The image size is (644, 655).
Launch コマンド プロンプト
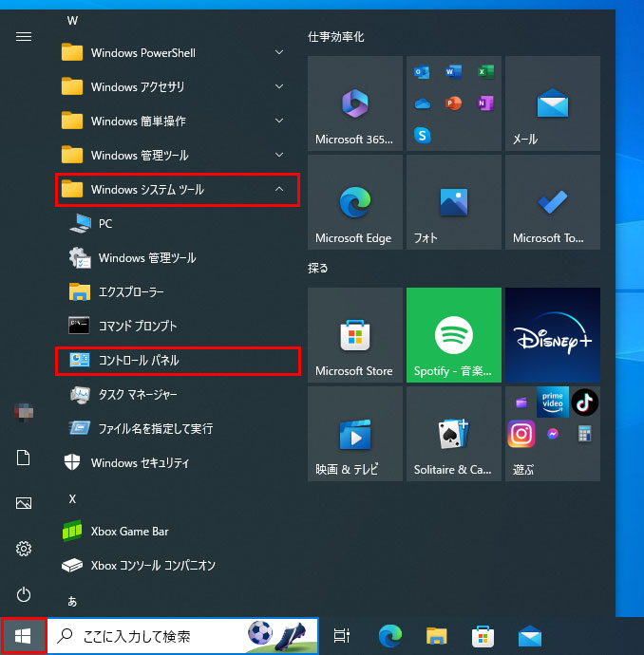(178, 326)
